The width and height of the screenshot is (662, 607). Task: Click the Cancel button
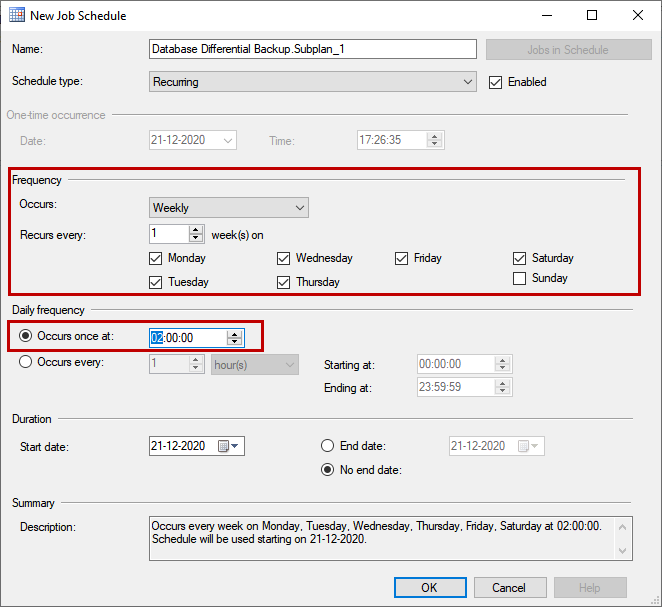pyautogui.click(x=509, y=587)
